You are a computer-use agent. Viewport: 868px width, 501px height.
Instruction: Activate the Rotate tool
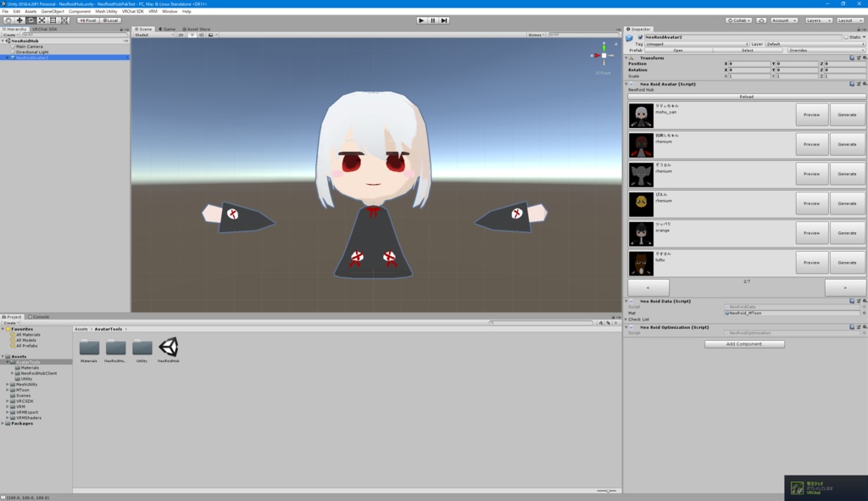[31, 19]
